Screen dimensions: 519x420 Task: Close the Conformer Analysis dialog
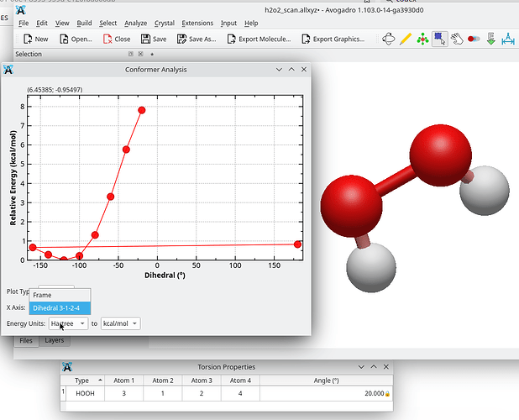tap(304, 70)
